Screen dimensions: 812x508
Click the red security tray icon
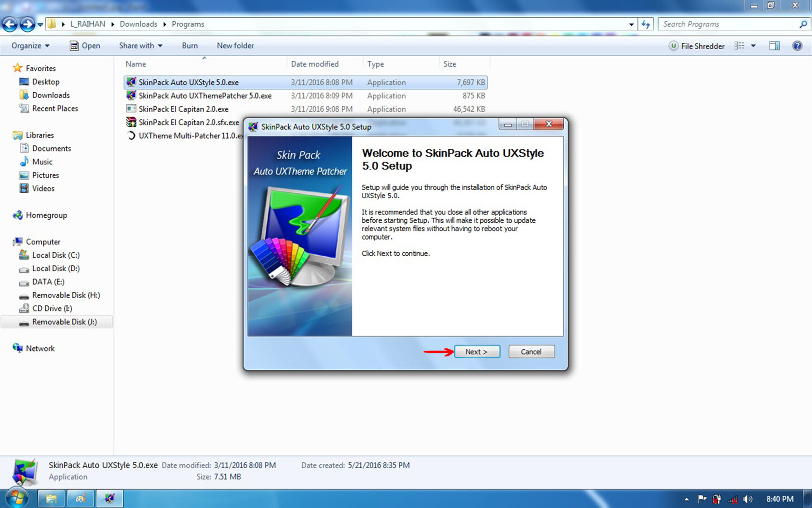pyautogui.click(x=717, y=499)
